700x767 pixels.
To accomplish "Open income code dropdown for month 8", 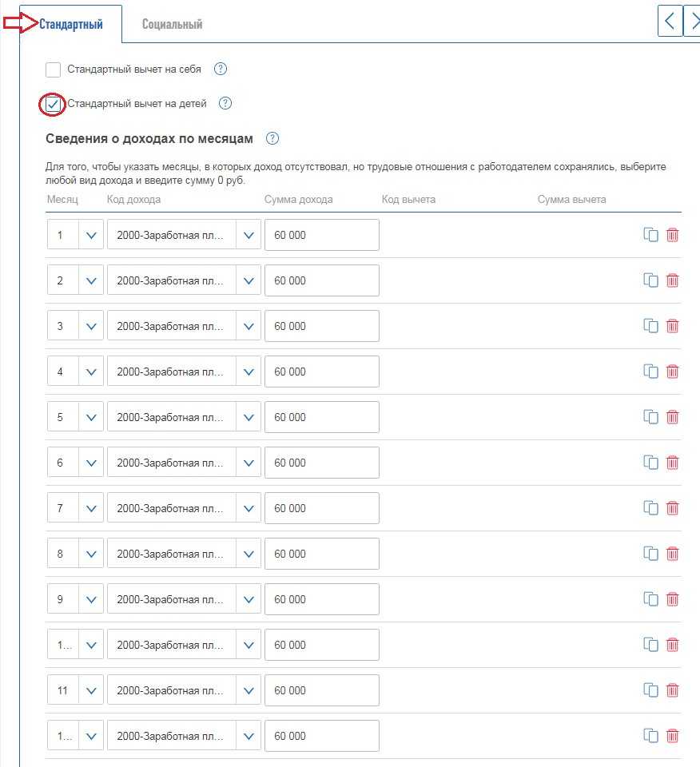I will [x=249, y=554].
